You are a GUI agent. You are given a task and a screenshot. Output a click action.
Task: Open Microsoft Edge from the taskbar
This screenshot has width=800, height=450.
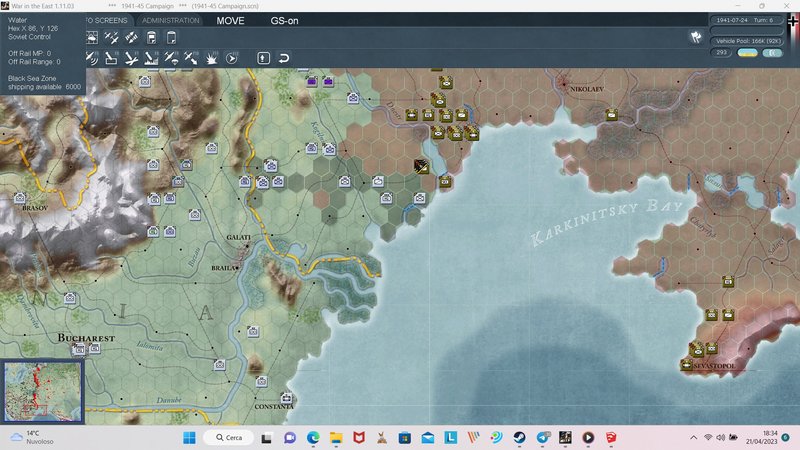[313, 438]
